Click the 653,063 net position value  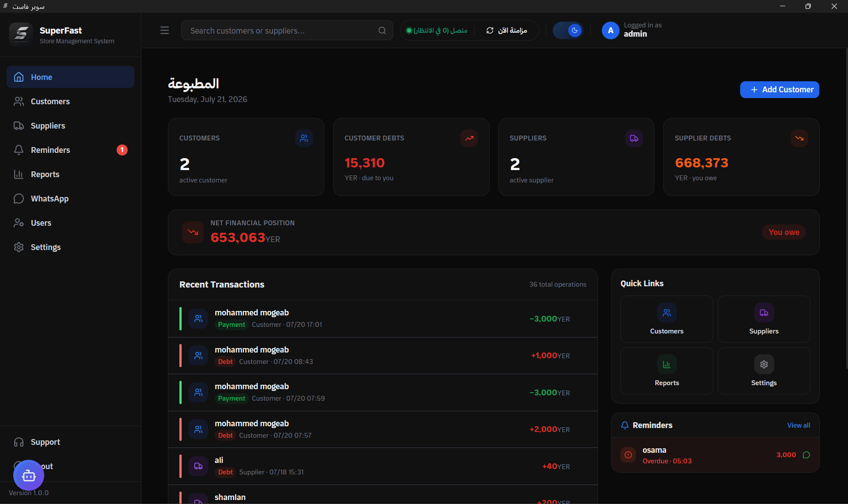pyautogui.click(x=238, y=238)
